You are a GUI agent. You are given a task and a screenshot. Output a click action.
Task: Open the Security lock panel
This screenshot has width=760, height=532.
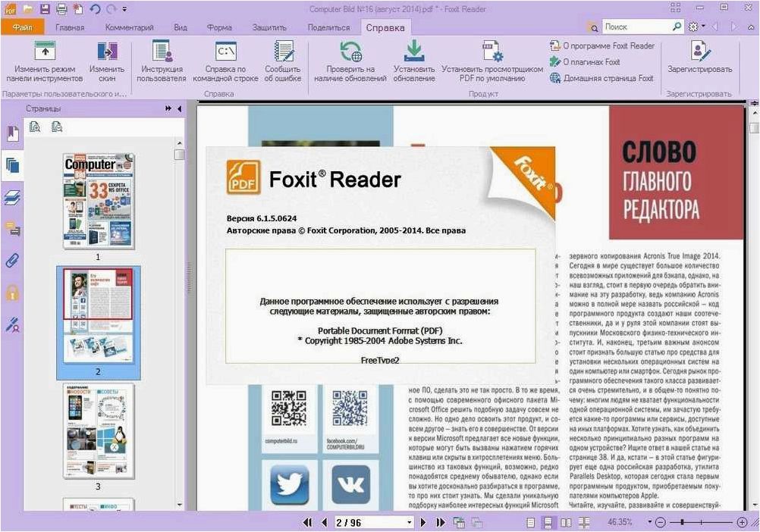click(x=12, y=293)
